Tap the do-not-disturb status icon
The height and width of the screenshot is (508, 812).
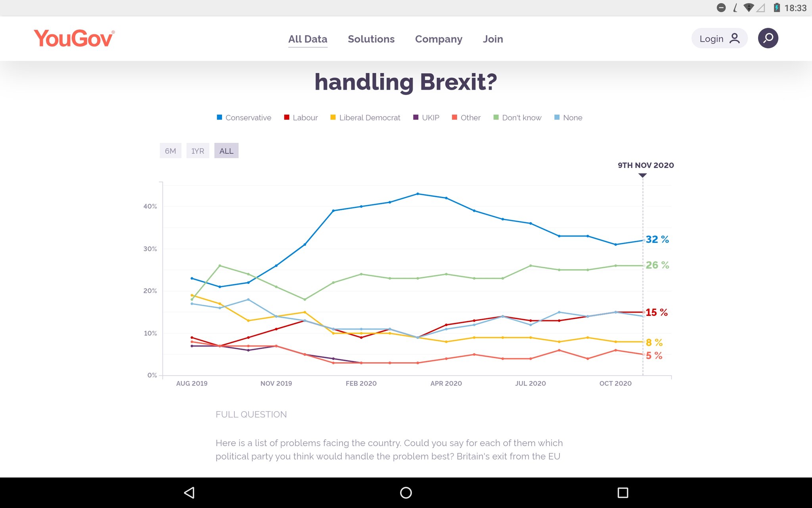tap(721, 8)
